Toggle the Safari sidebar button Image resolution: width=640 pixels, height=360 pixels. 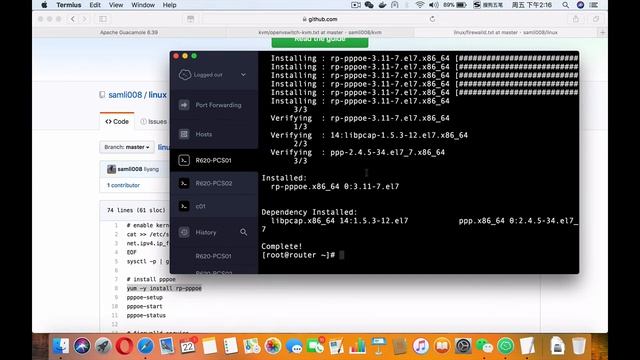(103, 19)
